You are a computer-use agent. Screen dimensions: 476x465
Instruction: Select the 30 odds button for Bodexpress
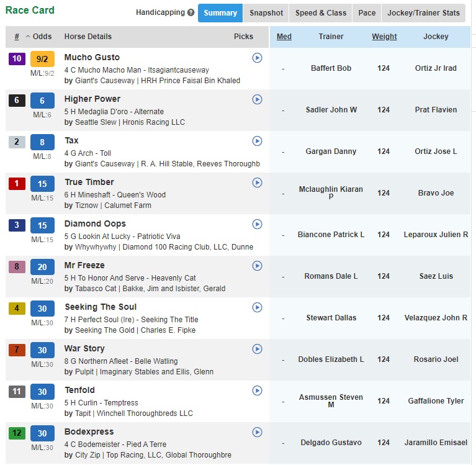pyautogui.click(x=42, y=433)
